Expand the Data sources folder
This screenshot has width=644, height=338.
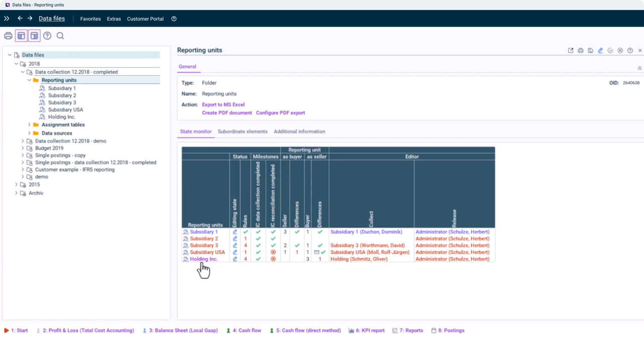(29, 133)
